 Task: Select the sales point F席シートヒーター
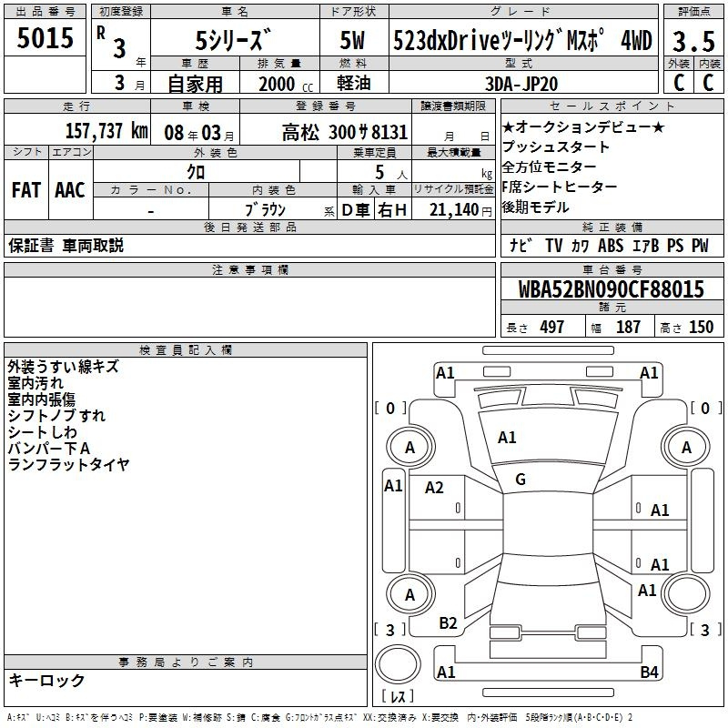tap(560, 187)
